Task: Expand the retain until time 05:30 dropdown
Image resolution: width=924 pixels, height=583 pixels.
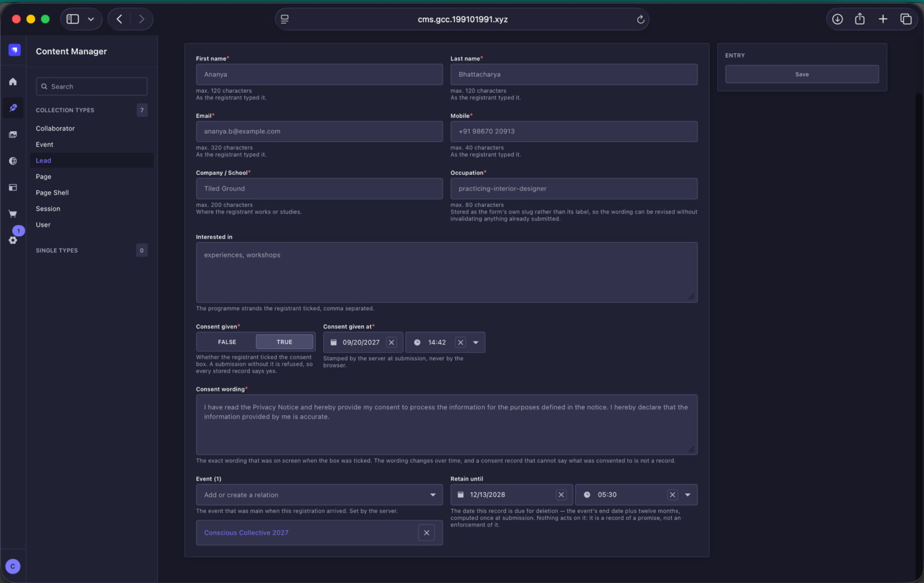Action: (687, 494)
